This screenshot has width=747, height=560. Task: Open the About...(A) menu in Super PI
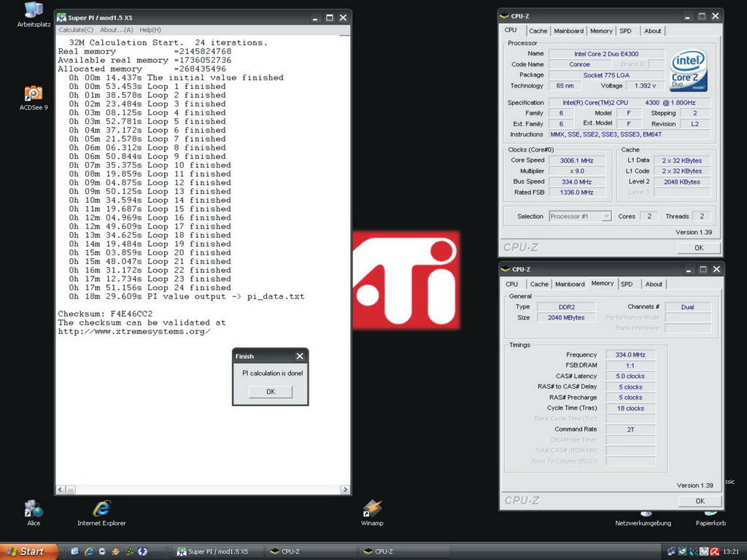coord(116,30)
